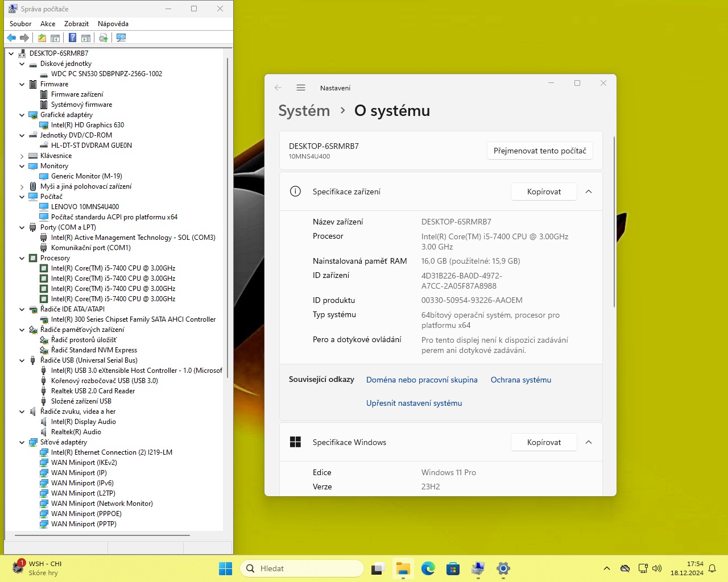Select WDC PC SN530 SDBPNPZ-256G-1002 disk
728x582 pixels.
[106, 74]
